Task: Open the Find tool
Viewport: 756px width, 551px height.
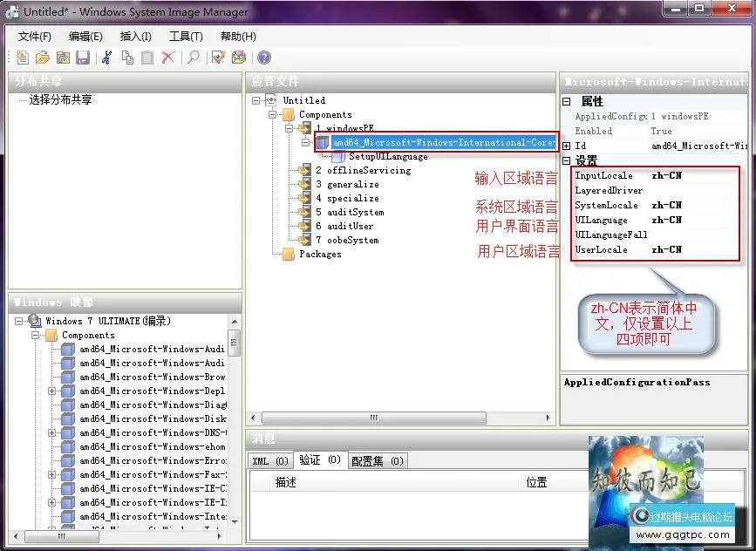Action: [x=194, y=57]
